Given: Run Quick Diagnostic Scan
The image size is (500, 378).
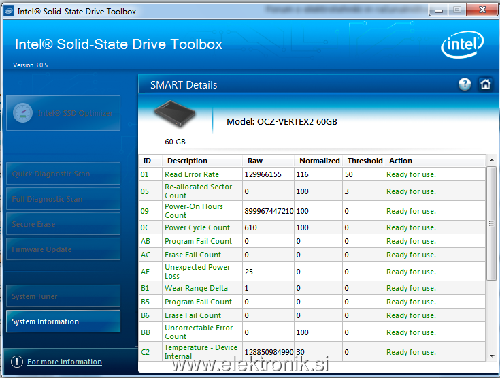Looking at the screenshot, I should point(63,174).
